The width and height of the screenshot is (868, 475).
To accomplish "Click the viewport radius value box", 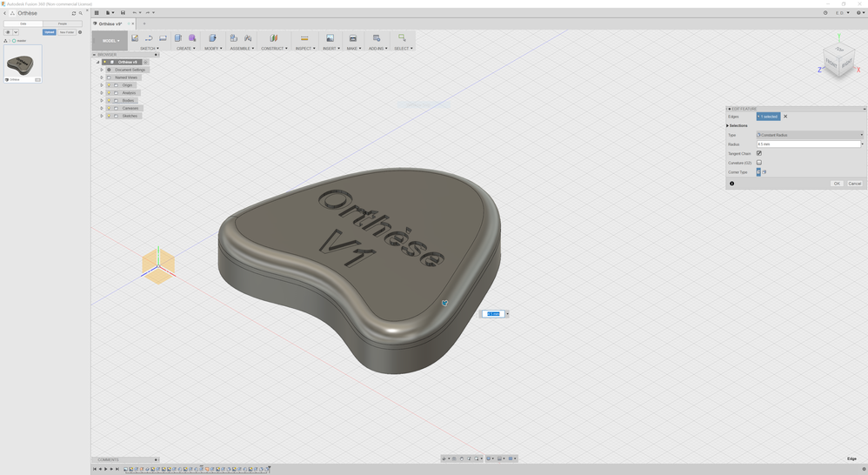I will [x=492, y=314].
